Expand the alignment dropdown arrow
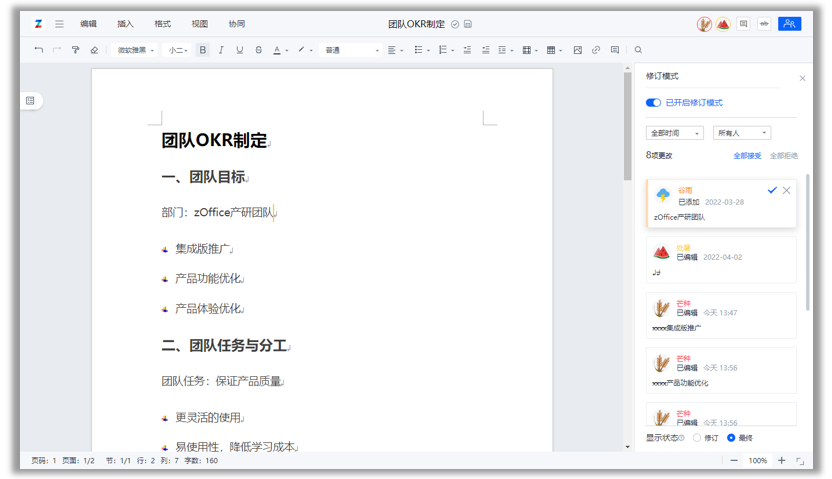832x479 pixels. (x=402, y=50)
